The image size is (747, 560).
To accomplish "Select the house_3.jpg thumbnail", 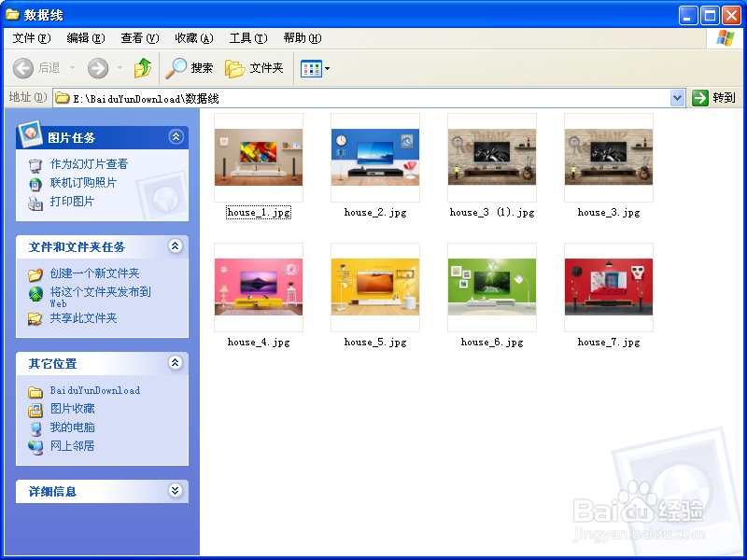I will [609, 157].
